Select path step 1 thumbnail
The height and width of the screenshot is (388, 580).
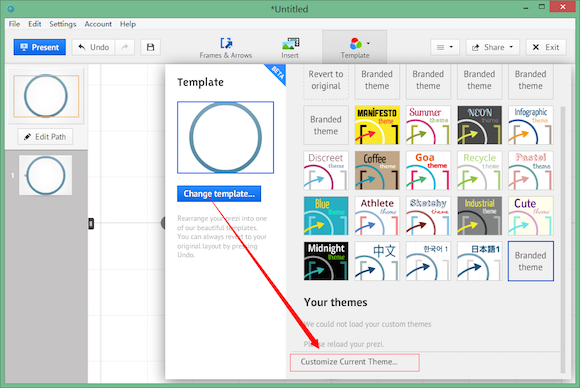(x=45, y=175)
